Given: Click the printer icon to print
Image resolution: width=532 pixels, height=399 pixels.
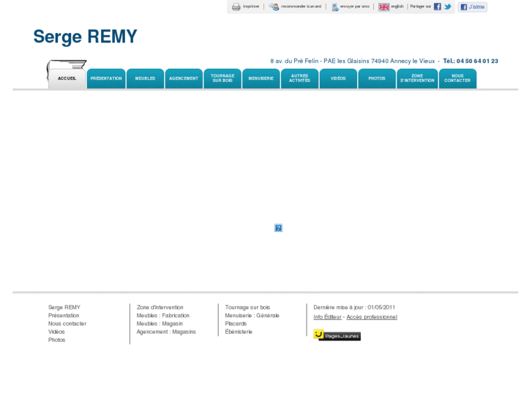Looking at the screenshot, I should point(236,7).
